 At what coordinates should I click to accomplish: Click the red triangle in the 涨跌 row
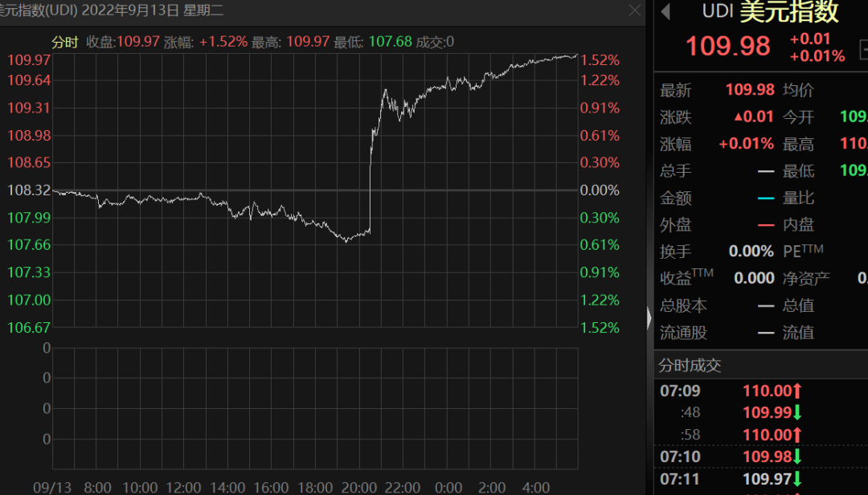click(738, 117)
